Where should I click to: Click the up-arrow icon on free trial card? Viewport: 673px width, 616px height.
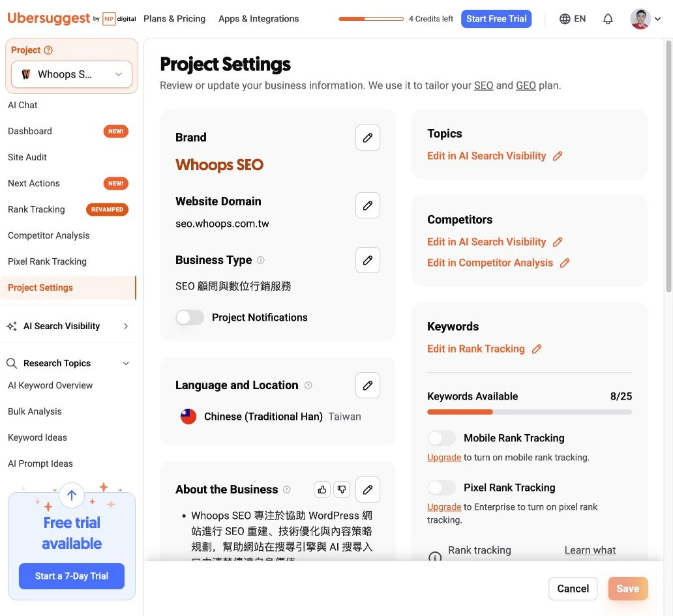72,495
